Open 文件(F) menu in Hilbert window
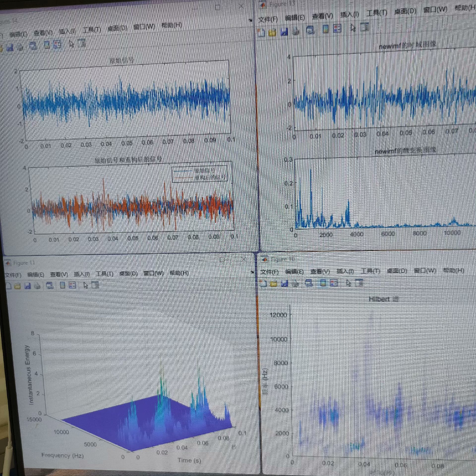Screen dimensions: 476x476 tap(269, 272)
